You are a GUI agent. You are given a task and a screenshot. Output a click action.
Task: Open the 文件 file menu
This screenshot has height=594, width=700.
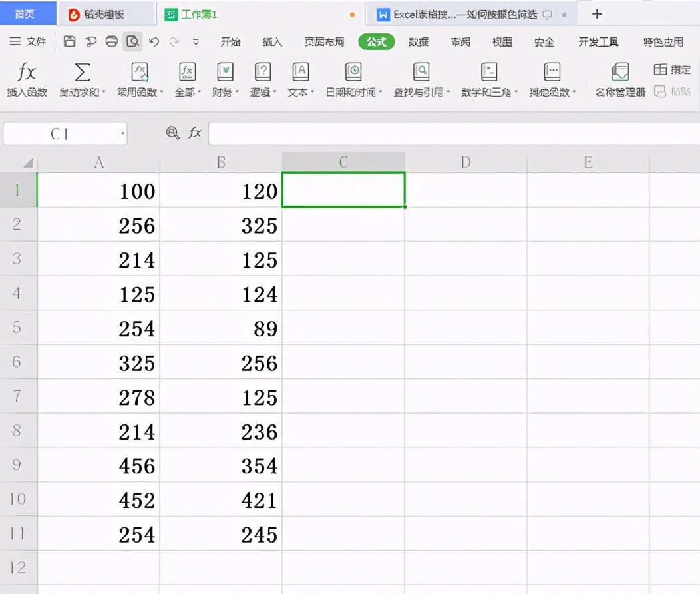pos(28,41)
